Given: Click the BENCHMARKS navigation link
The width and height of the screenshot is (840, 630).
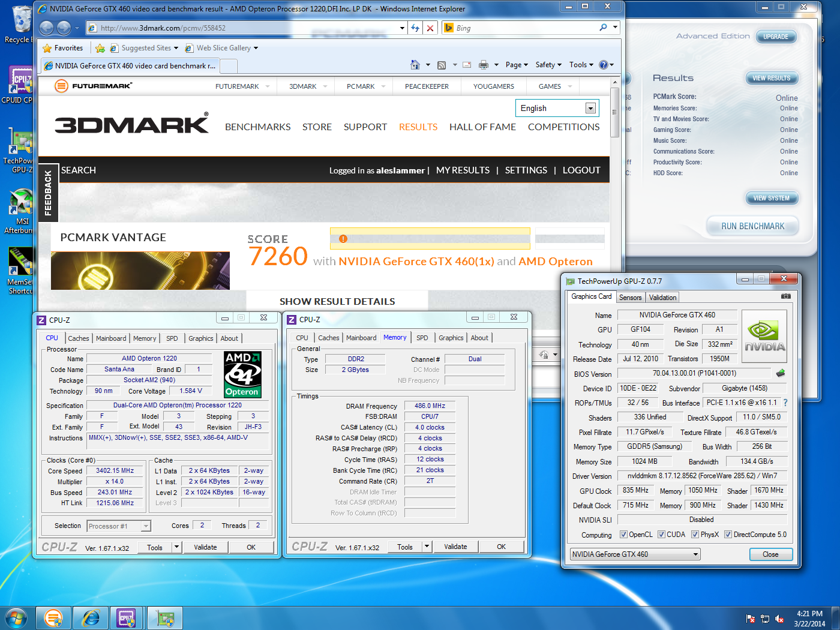Looking at the screenshot, I should pyautogui.click(x=258, y=127).
